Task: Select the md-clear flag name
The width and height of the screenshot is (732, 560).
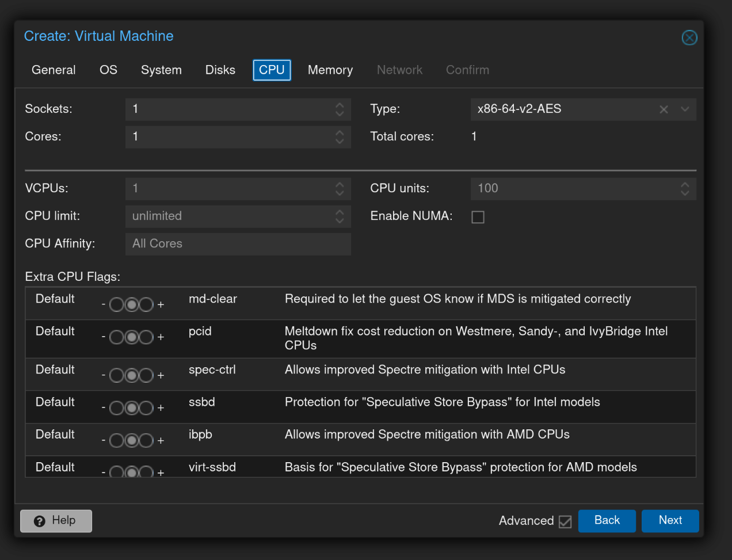Action: point(213,299)
